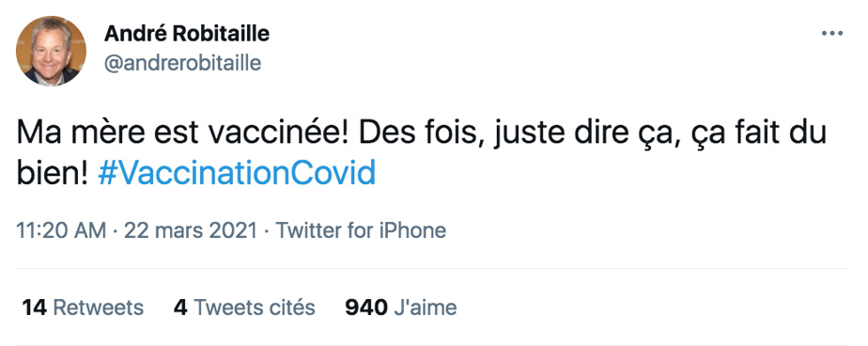Select the 22 mars 2021 date
The image size is (868, 346).
191,230
